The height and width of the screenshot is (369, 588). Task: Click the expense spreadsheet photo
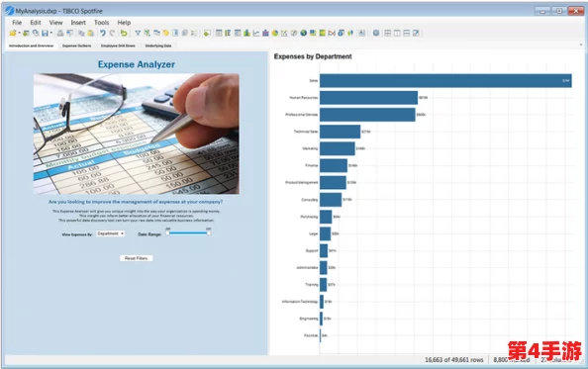tap(137, 134)
